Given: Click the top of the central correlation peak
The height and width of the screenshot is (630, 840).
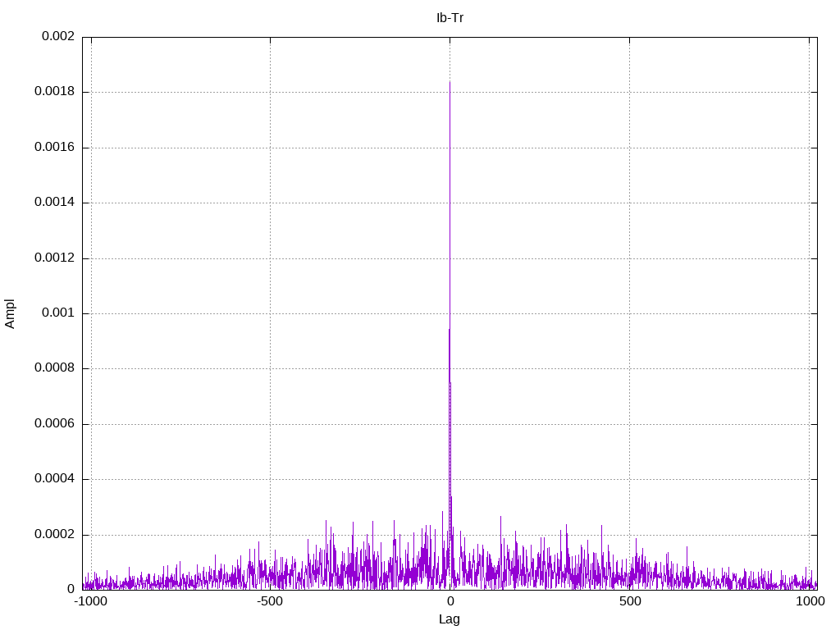Looking at the screenshot, I should click(450, 83).
